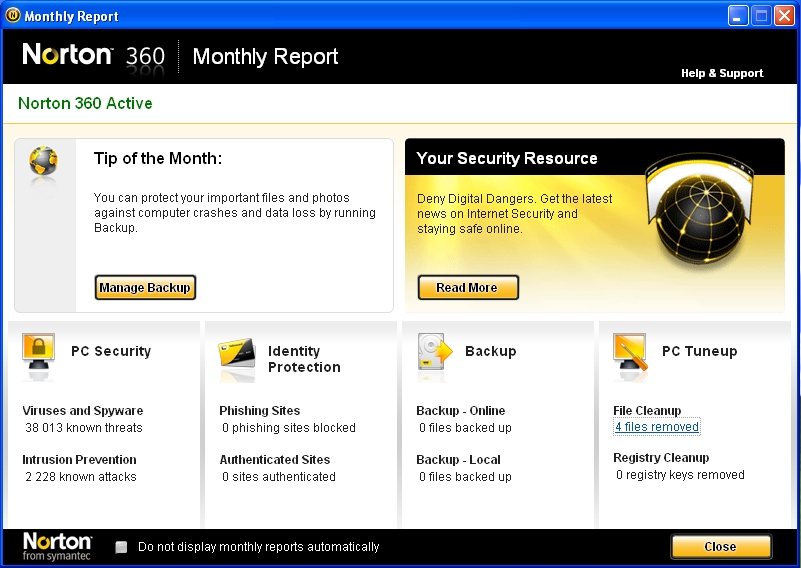Click '38 013 known threats' text
The image size is (801, 568).
[84, 428]
